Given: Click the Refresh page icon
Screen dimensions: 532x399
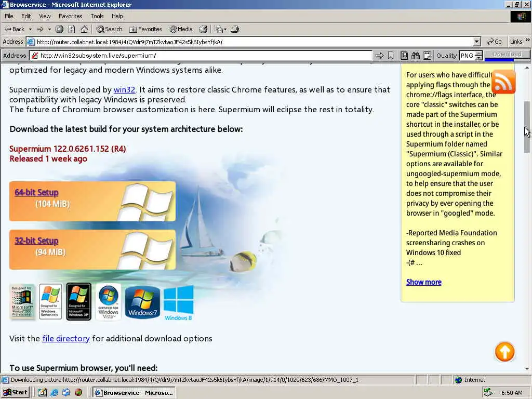Looking at the screenshot, I should (72, 29).
